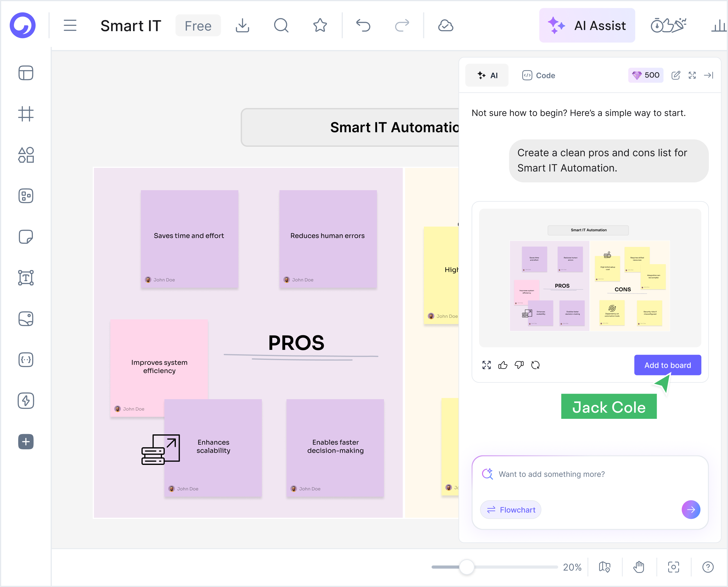Click the Add to board button
This screenshot has height=587, width=728.
668,365
